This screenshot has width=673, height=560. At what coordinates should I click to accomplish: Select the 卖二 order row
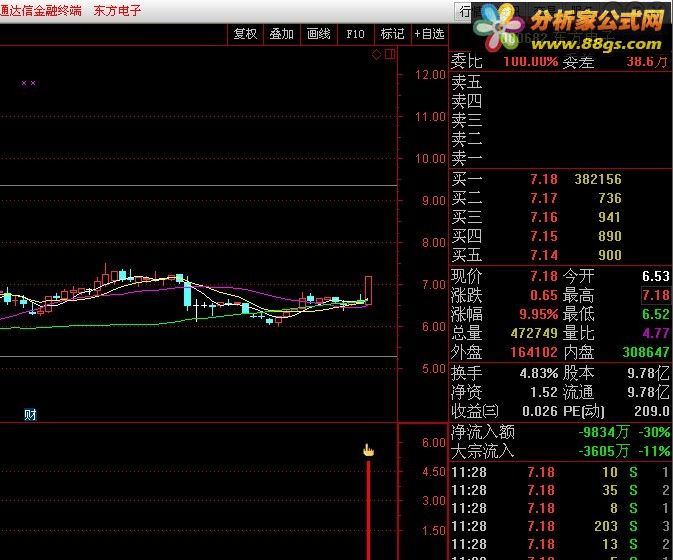[561, 139]
